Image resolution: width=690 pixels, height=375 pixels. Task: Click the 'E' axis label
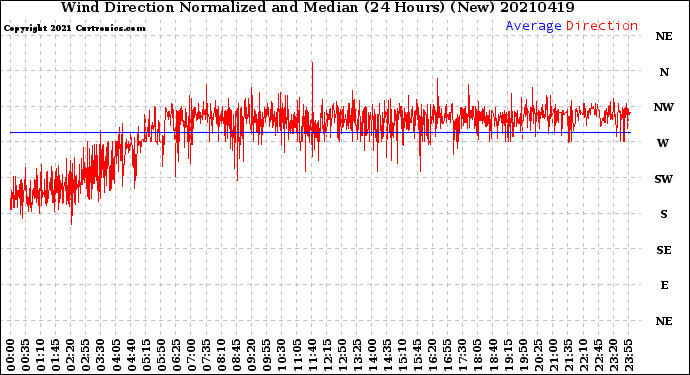[664, 285]
